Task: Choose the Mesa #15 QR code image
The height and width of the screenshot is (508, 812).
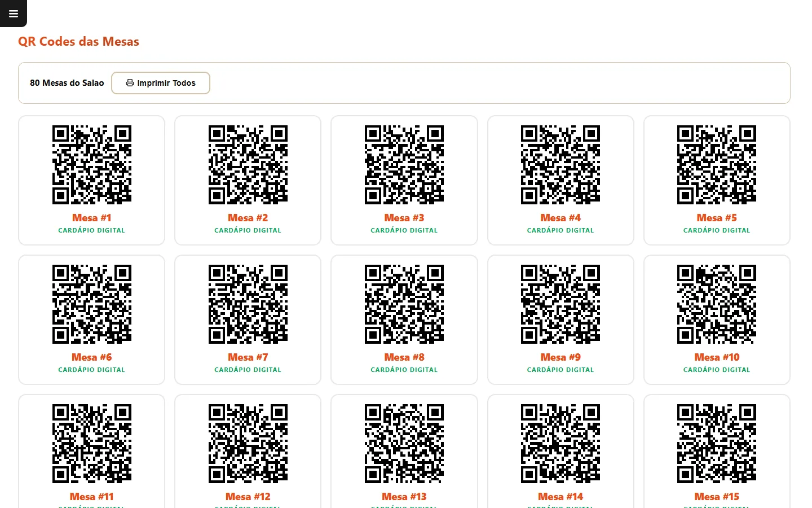Action: coord(717,444)
